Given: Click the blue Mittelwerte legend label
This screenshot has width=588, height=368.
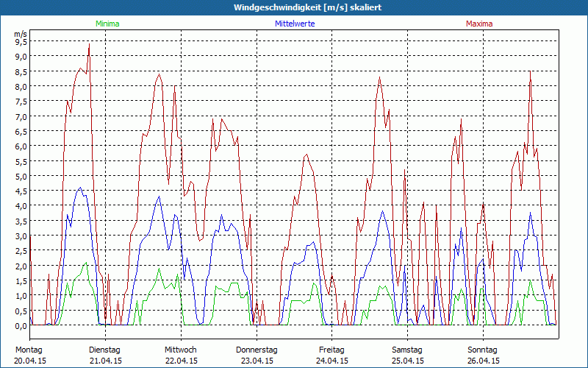Looking at the screenshot, I should tap(295, 24).
